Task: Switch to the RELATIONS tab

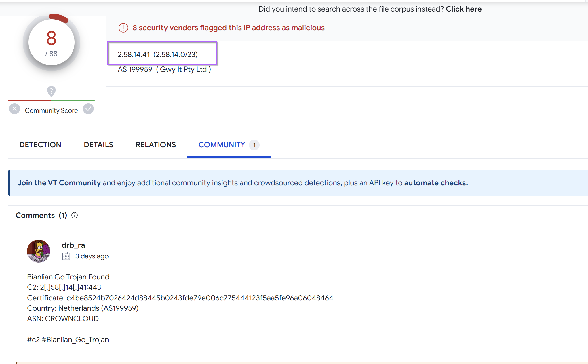Action: pos(156,144)
